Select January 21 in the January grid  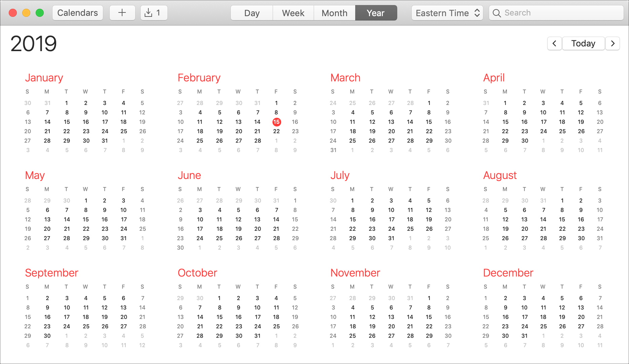[47, 131]
